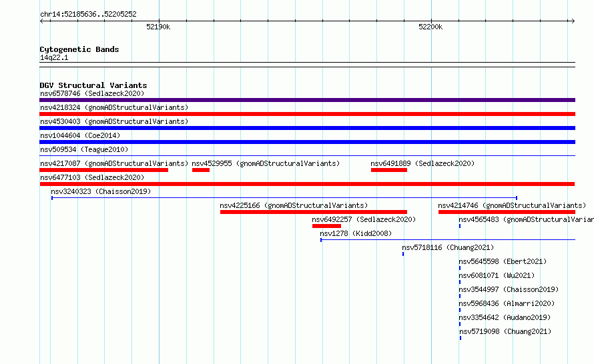This screenshot has height=364, width=594.
Task: Open nsv6081071 (Wu2021) label
Action: tap(497, 275)
